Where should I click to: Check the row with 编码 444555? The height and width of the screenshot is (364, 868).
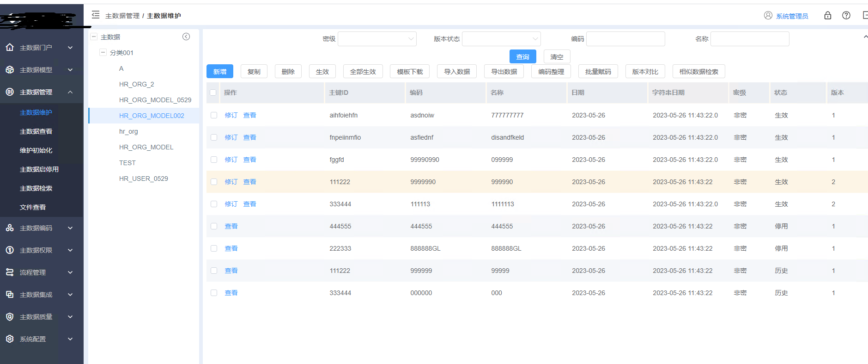click(x=214, y=226)
